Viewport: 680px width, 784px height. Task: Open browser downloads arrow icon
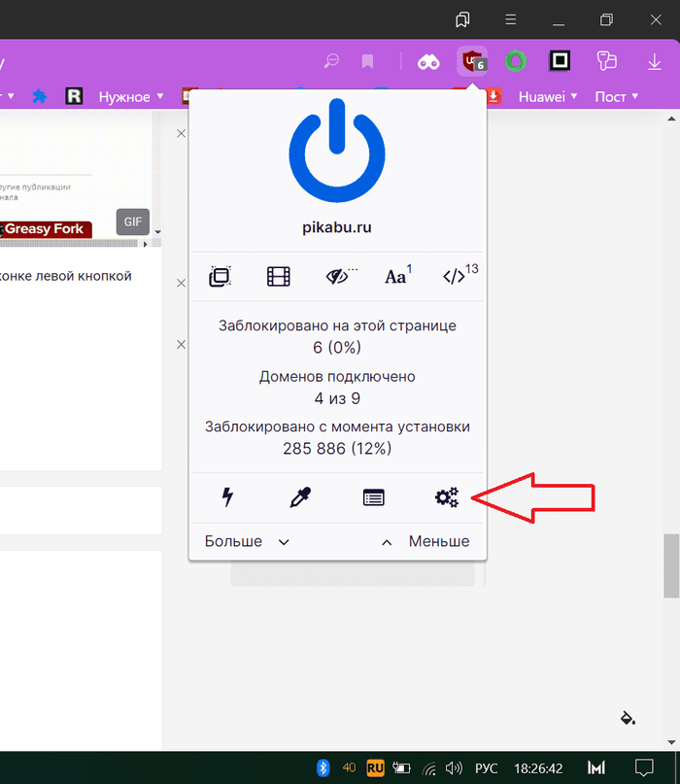(654, 62)
